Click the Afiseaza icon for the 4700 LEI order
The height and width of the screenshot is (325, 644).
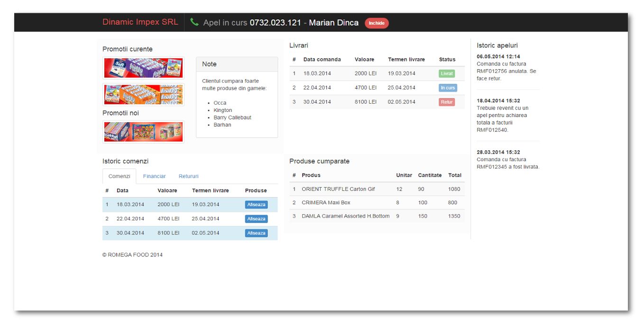(256, 218)
